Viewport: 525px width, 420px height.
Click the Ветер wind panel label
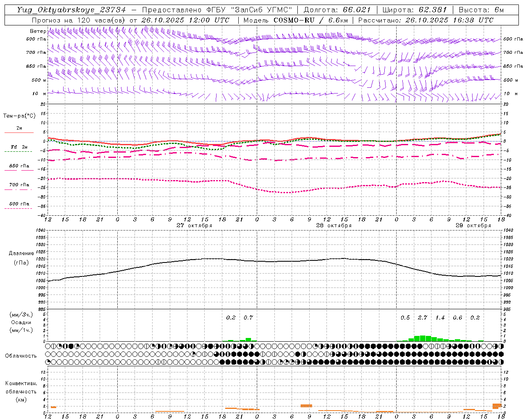coord(38,31)
